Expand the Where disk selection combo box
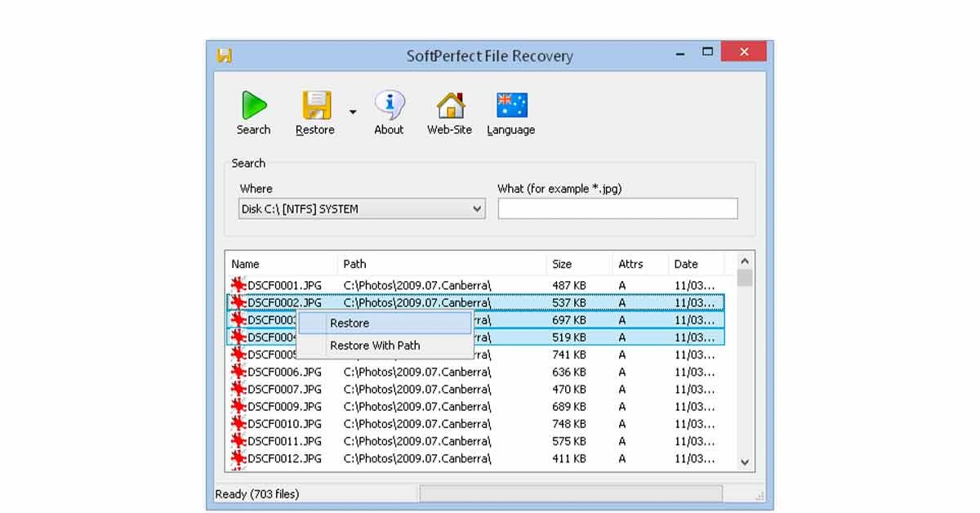Viewport: 980px width, 513px height. click(476, 208)
